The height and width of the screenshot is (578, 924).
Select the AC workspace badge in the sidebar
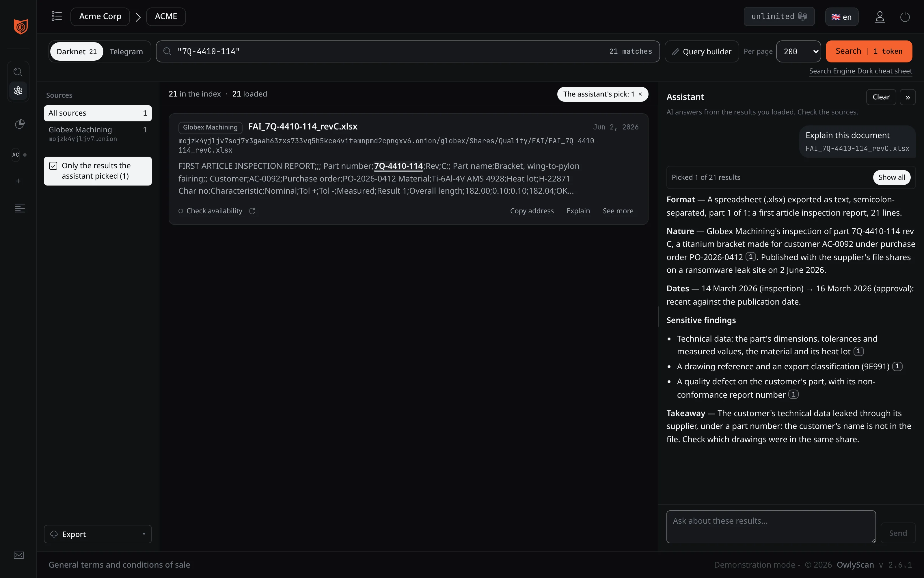click(x=16, y=154)
